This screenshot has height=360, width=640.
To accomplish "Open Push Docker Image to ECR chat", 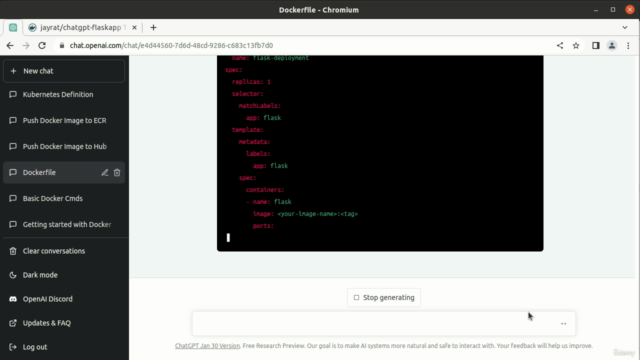I will pos(64,120).
